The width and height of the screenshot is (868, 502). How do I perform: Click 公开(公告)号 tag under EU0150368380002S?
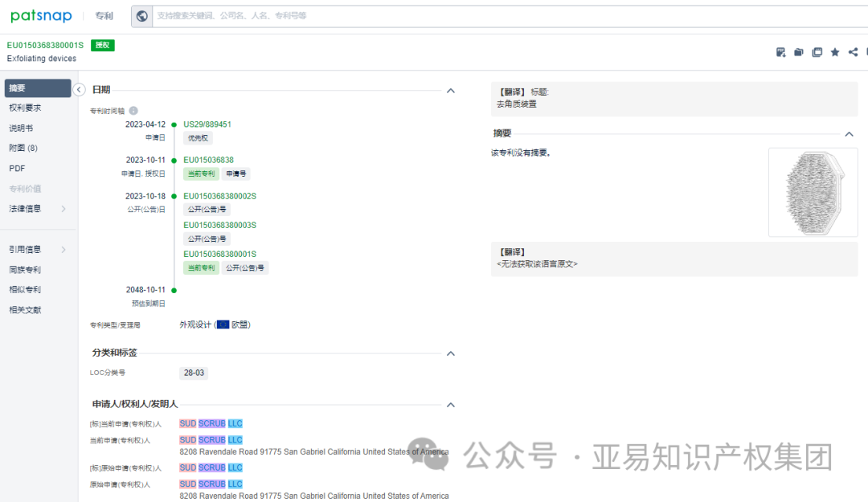[x=207, y=209]
